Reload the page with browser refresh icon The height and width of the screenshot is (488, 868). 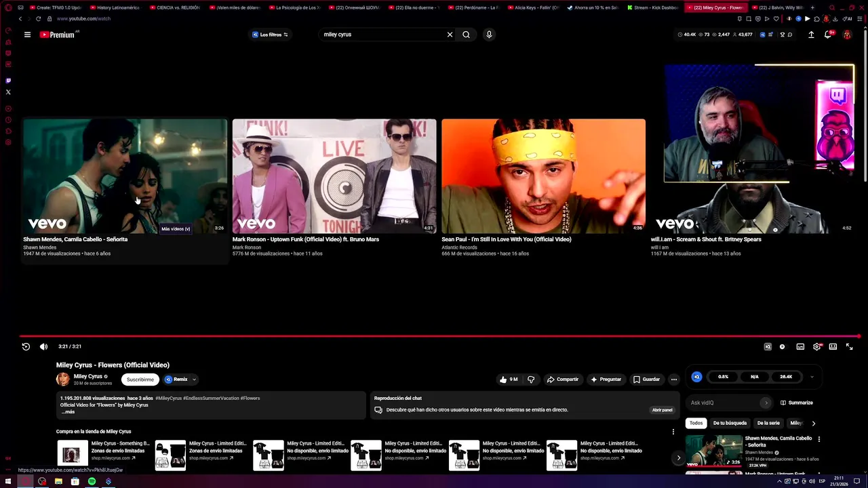(x=38, y=19)
